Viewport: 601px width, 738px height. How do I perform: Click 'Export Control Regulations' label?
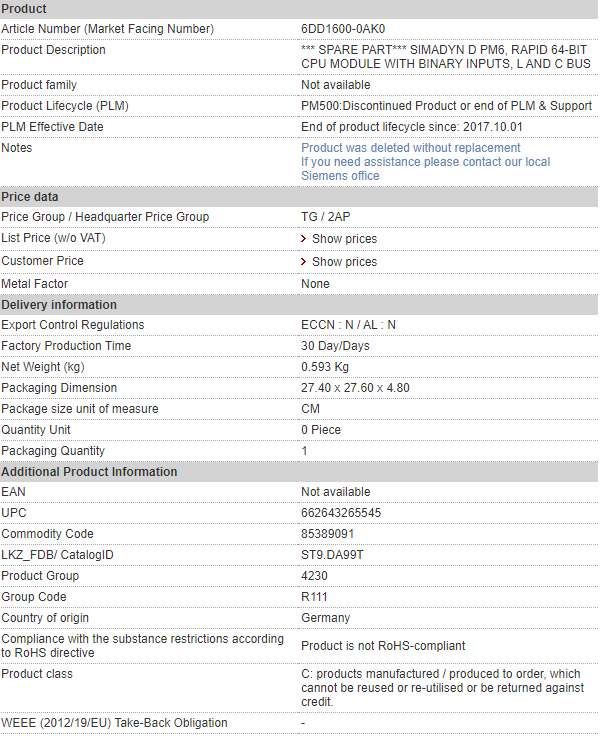(x=73, y=325)
